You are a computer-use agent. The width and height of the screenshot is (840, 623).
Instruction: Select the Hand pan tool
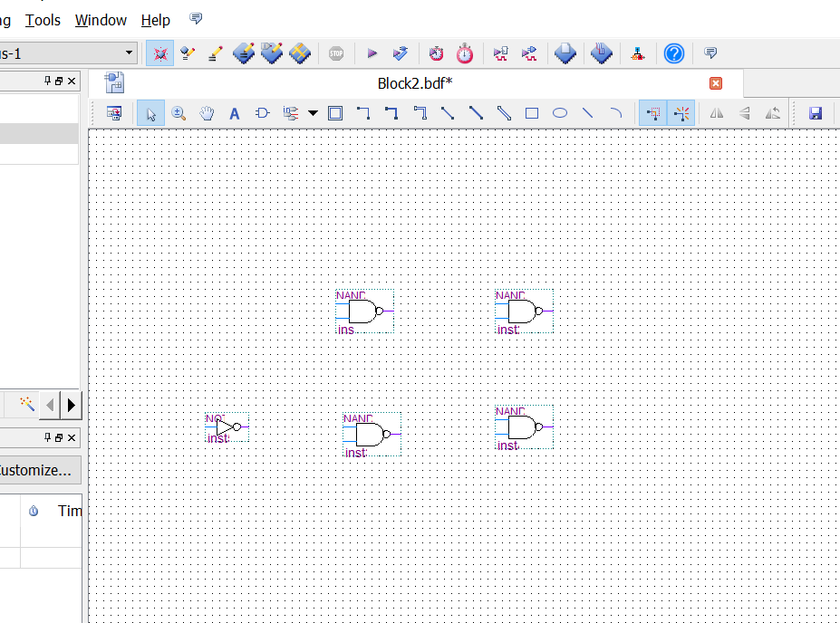point(207,113)
